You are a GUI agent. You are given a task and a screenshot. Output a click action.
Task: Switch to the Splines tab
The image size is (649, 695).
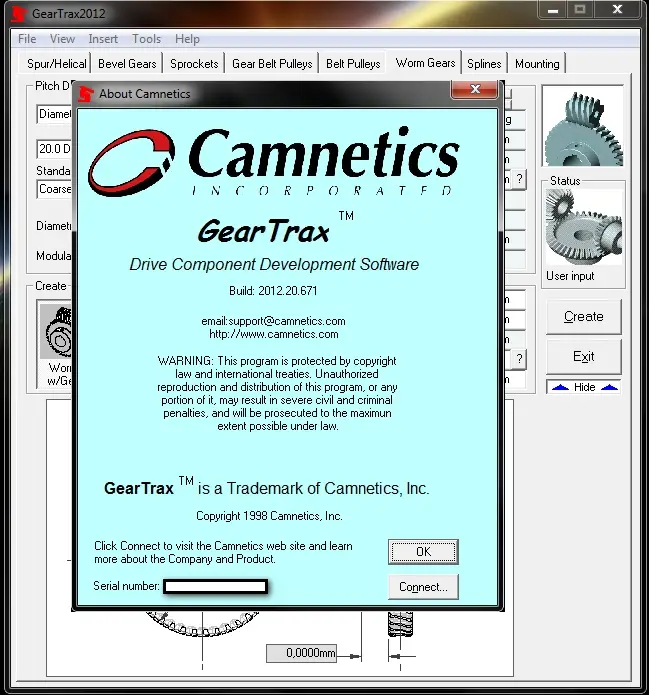(x=484, y=64)
